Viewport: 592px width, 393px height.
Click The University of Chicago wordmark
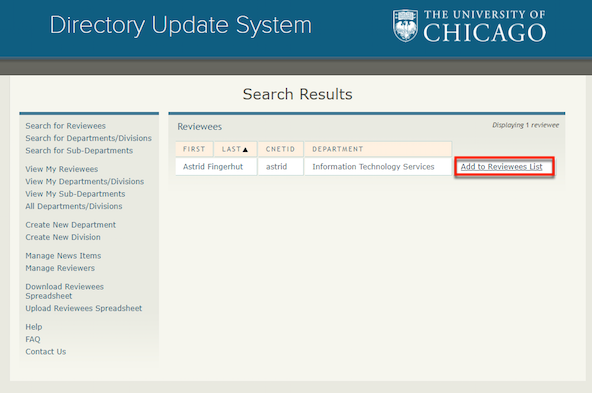point(484,26)
